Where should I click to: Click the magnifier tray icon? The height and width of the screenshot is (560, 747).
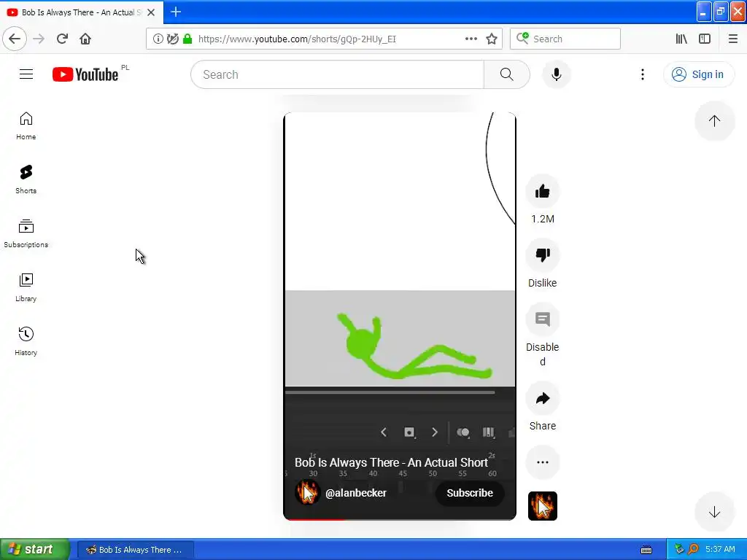click(x=693, y=549)
